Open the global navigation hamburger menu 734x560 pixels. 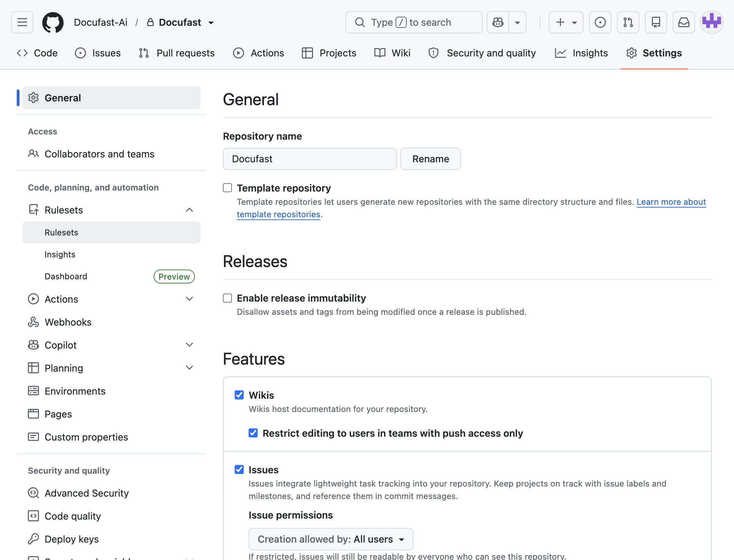[22, 22]
